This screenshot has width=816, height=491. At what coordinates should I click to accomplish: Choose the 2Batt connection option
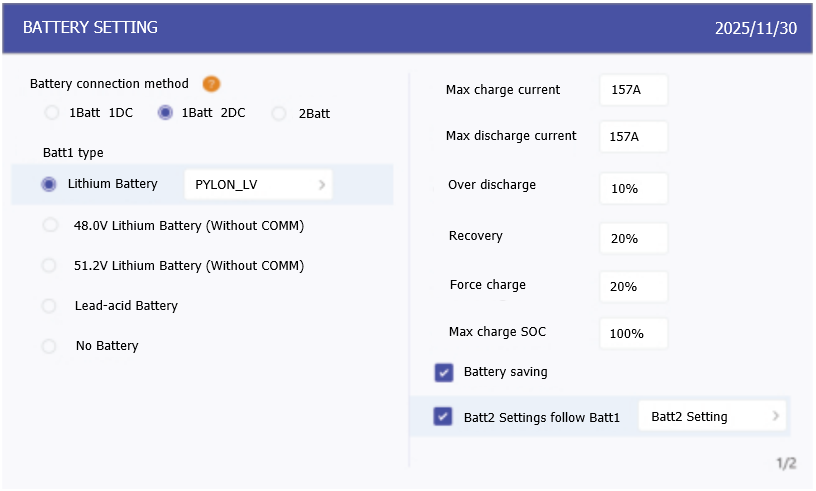coord(279,113)
